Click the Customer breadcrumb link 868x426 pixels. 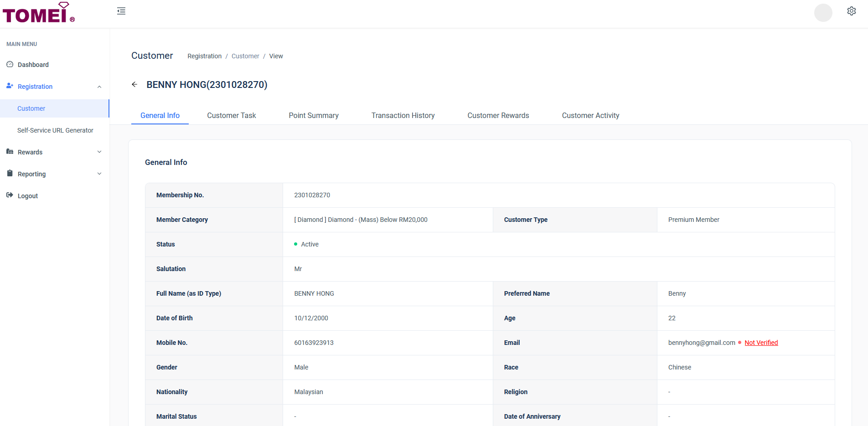(x=245, y=56)
